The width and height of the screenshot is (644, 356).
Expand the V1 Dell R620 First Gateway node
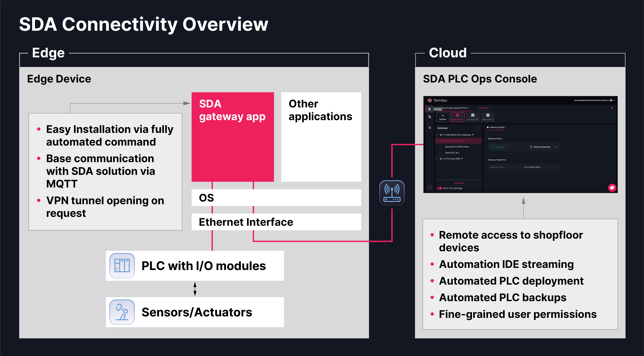(437, 135)
